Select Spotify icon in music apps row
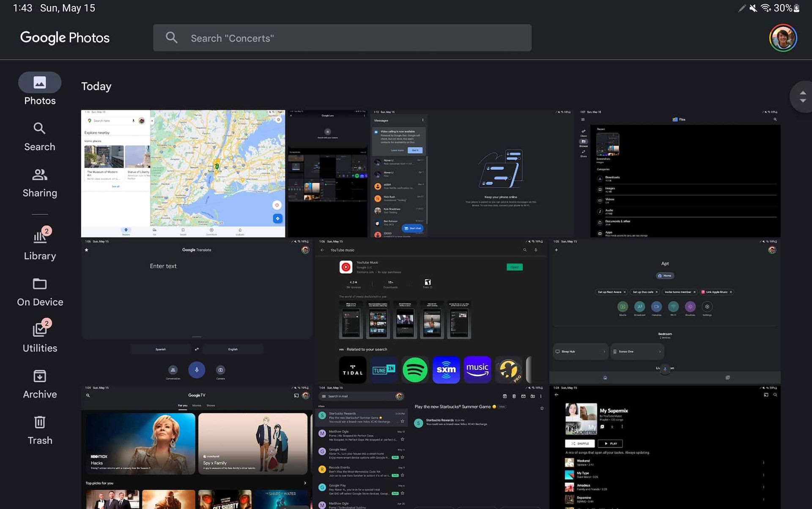 415,369
